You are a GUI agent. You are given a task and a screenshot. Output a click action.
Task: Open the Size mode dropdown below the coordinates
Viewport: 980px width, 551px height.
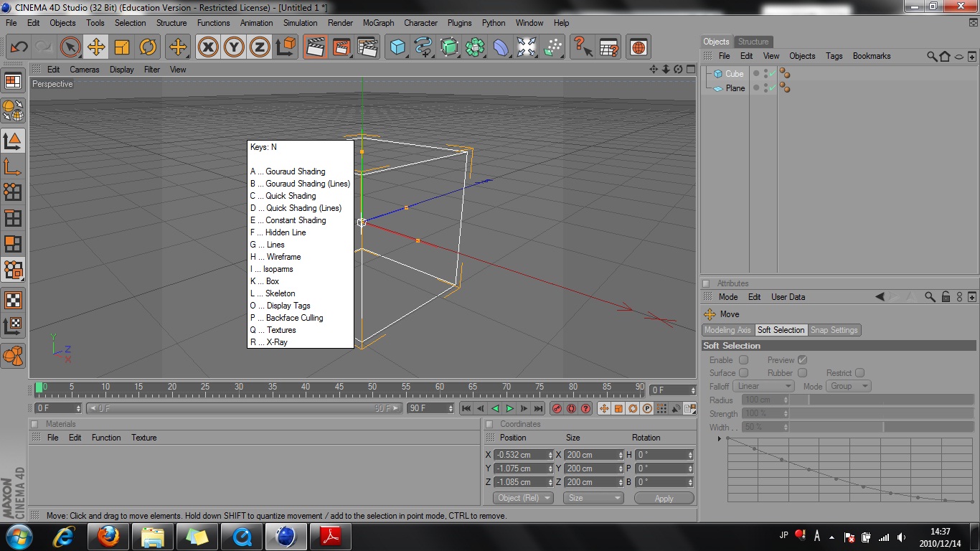(x=594, y=498)
